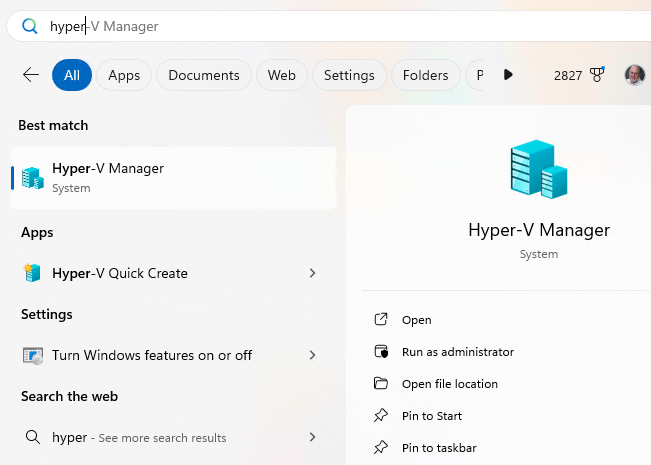651x465 pixels.
Task: Switch to the Settings filter tab
Action: tap(349, 75)
